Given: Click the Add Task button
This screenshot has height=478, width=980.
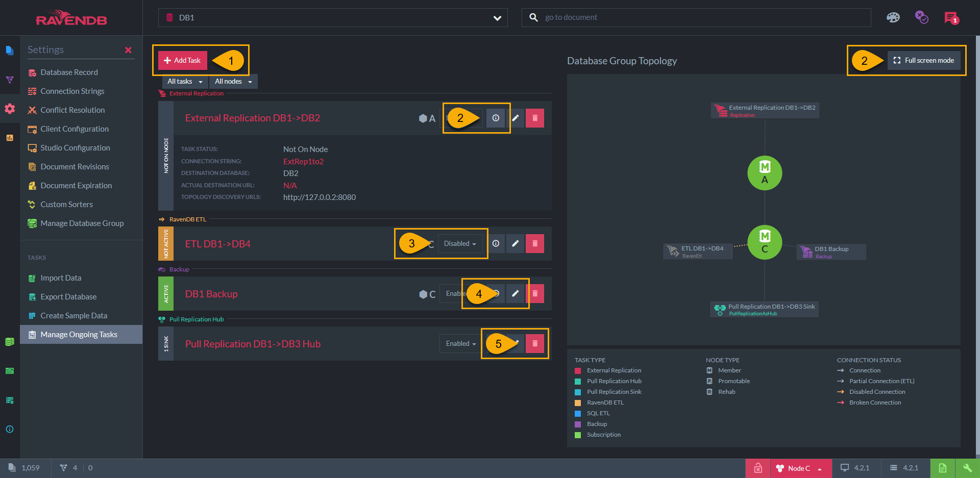Looking at the screenshot, I should coord(182,60).
